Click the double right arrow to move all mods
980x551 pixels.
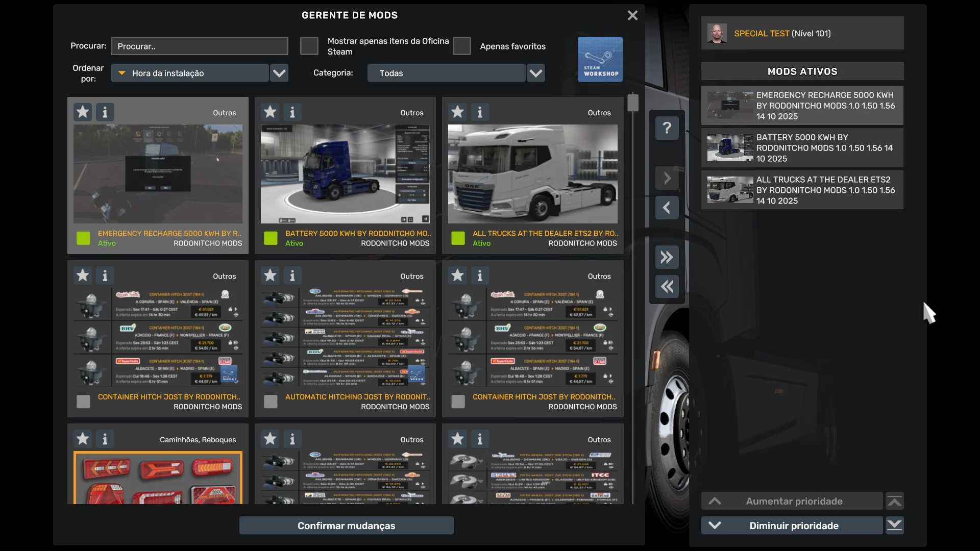click(667, 257)
